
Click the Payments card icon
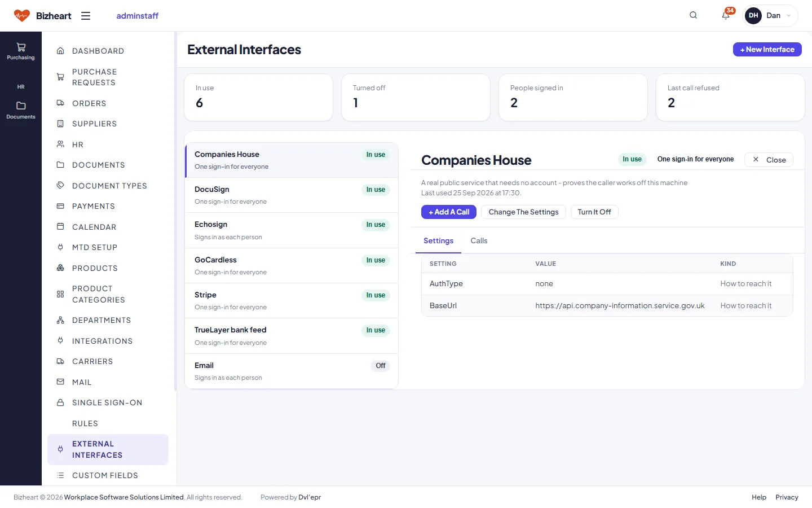tap(60, 206)
